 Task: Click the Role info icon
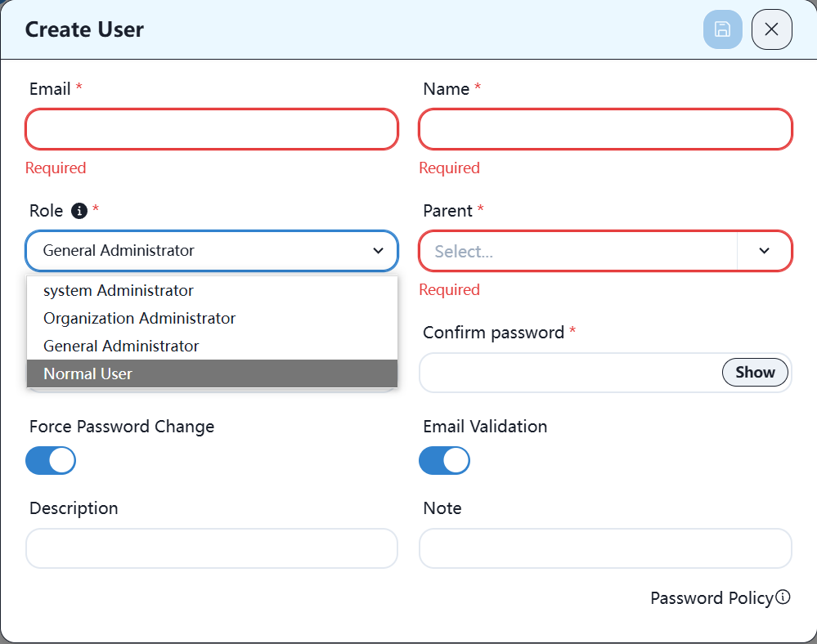(x=79, y=211)
